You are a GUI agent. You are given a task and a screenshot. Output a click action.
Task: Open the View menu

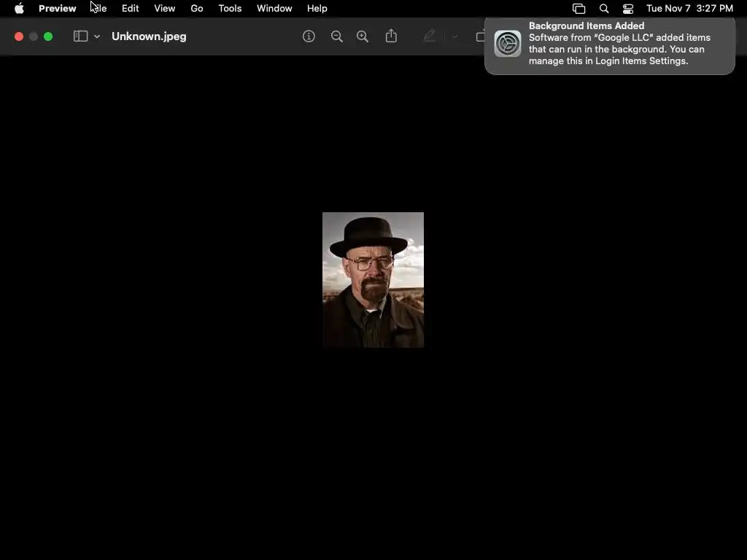click(164, 9)
